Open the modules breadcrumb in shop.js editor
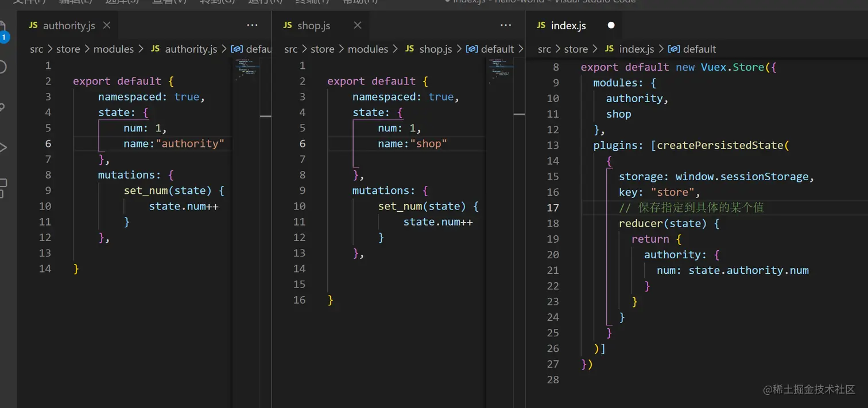868x408 pixels. tap(368, 49)
